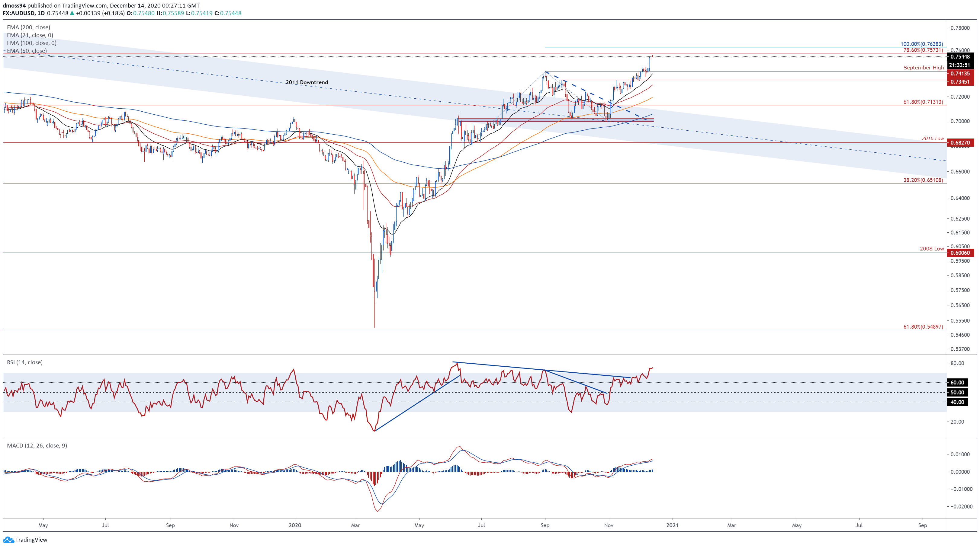Viewport: 980px width, 548px height.
Task: Click the 0.70000 price axis label
Action: (960, 121)
